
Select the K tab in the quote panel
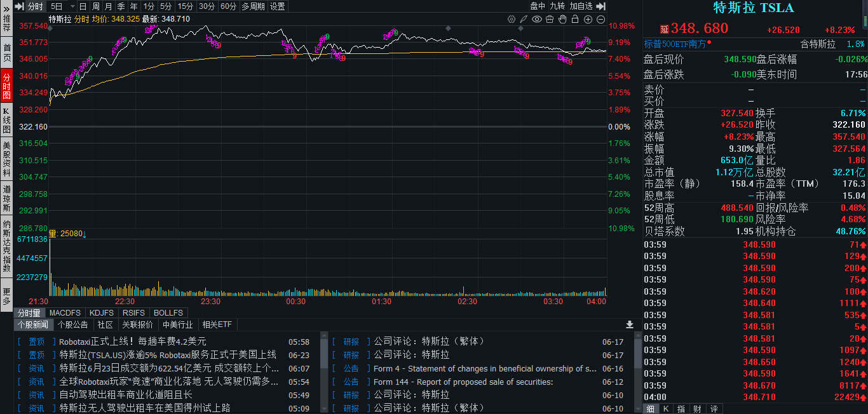(x=666, y=408)
